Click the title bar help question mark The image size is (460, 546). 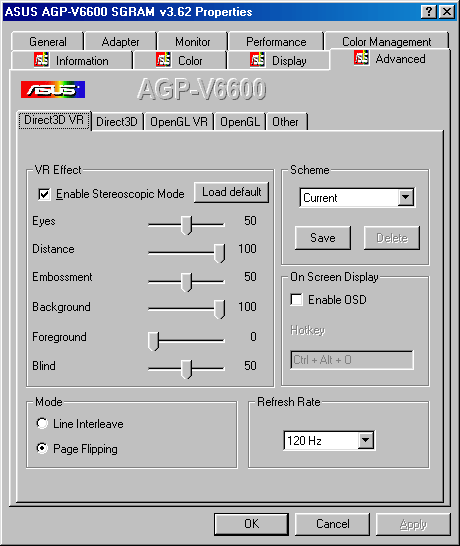[429, 12]
